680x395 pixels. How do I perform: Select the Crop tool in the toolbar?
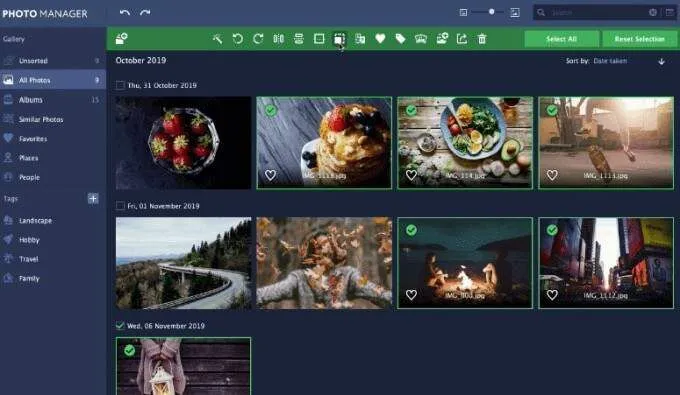pyautogui.click(x=319, y=39)
